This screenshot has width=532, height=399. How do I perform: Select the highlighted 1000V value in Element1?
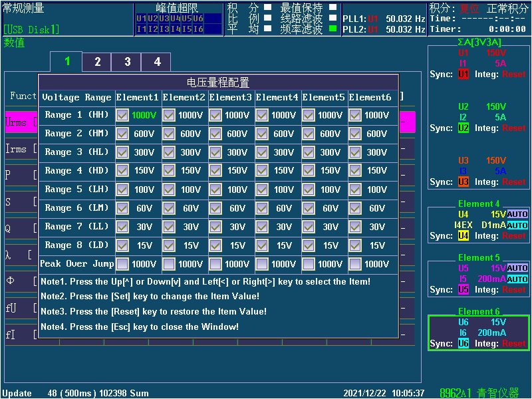144,115
